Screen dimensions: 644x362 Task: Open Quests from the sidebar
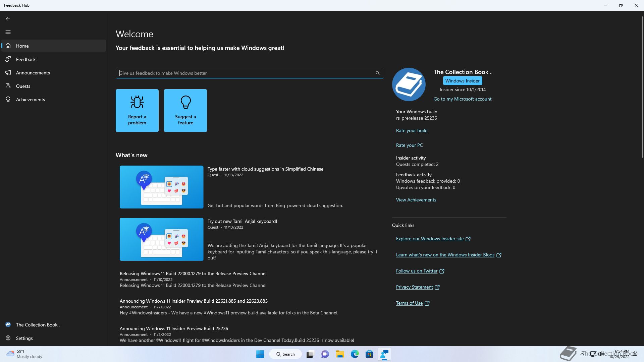coord(54,86)
